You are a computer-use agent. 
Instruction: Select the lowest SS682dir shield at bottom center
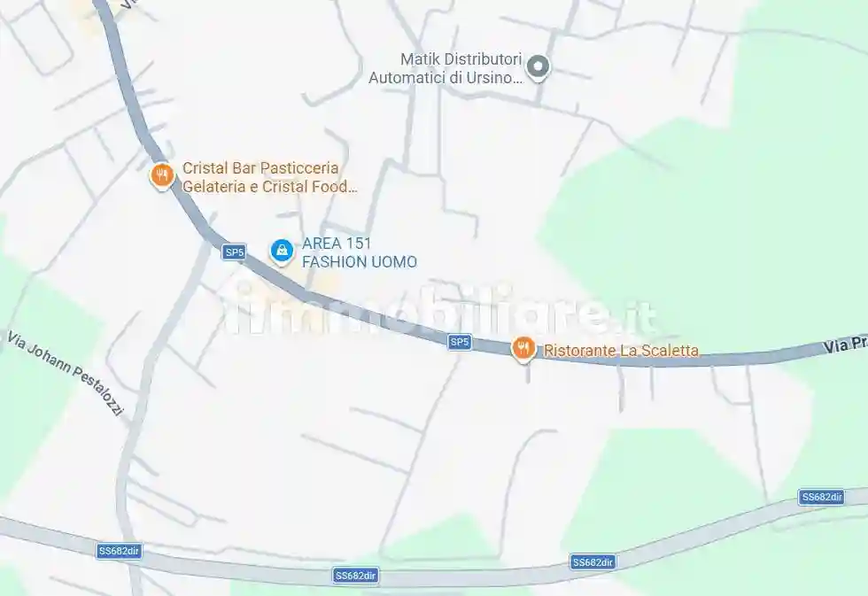(355, 576)
